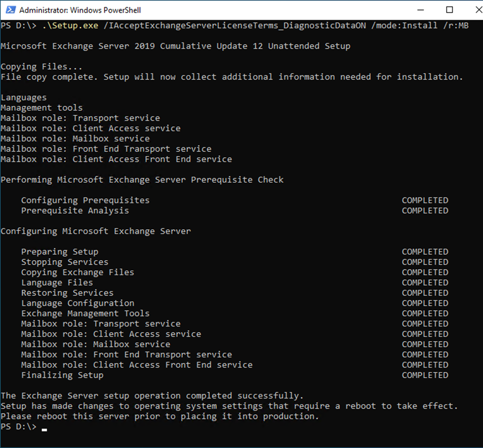The width and height of the screenshot is (483, 448).
Task: Click COMPLETED status for Language Configuration
Action: pyautogui.click(x=425, y=303)
